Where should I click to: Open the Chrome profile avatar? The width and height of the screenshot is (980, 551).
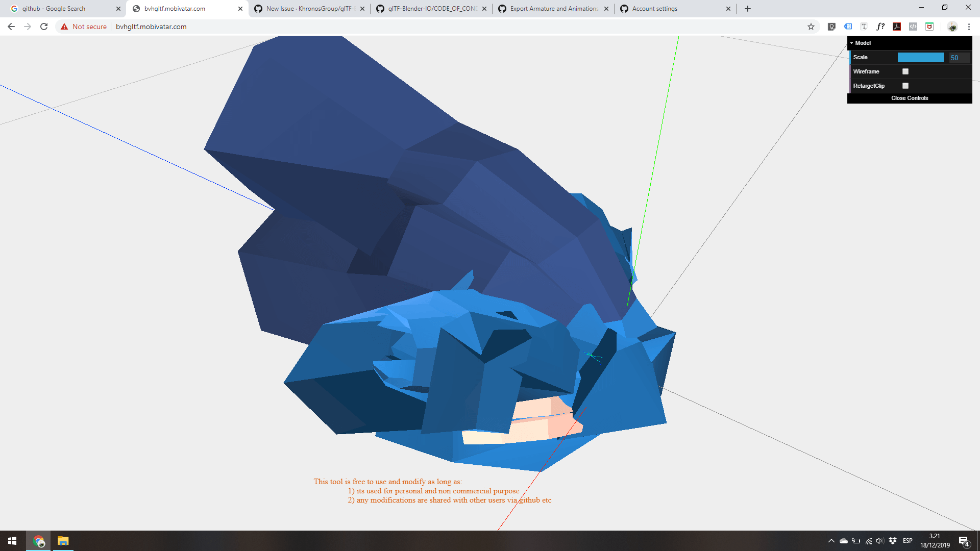point(952,27)
